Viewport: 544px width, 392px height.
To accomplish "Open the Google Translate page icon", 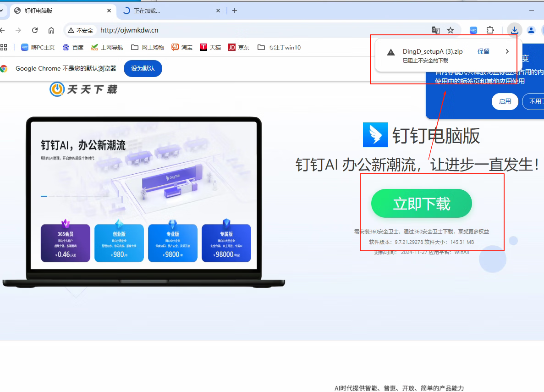I will click(436, 30).
